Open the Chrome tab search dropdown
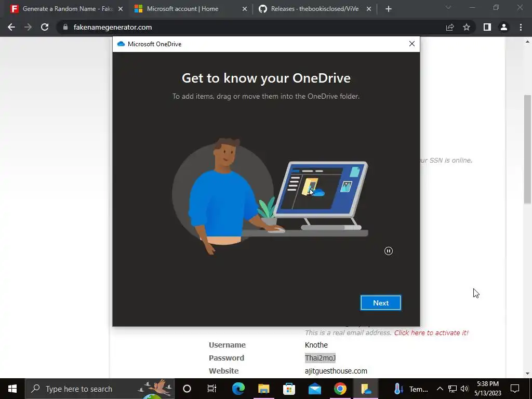 pyautogui.click(x=448, y=7)
